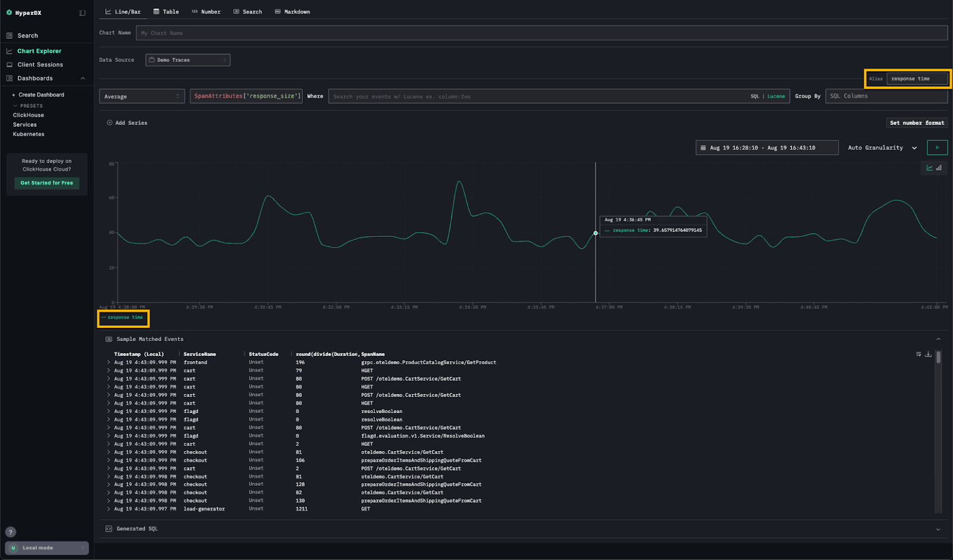Screen dimensions: 953x560
Task: Click the Set number format button
Action: pos(917,123)
